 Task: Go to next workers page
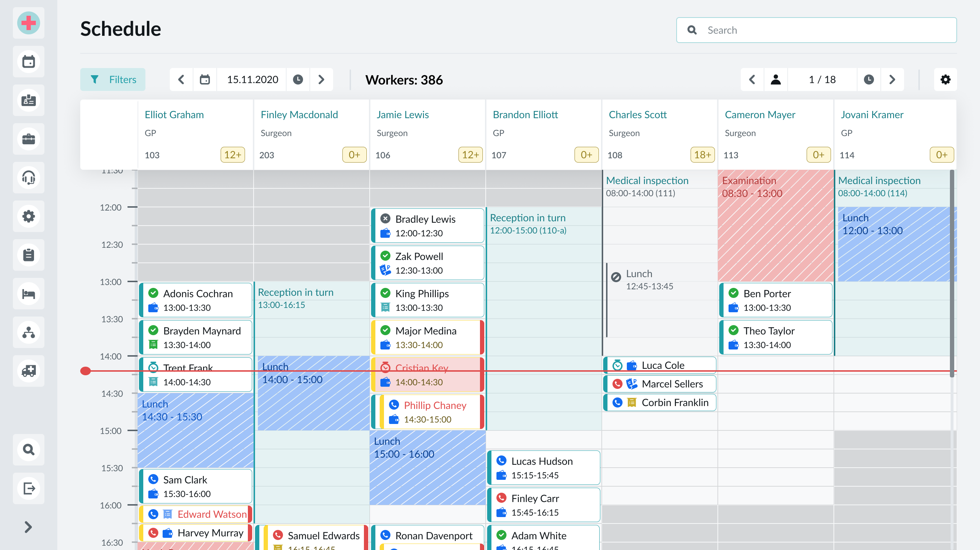[x=892, y=79]
